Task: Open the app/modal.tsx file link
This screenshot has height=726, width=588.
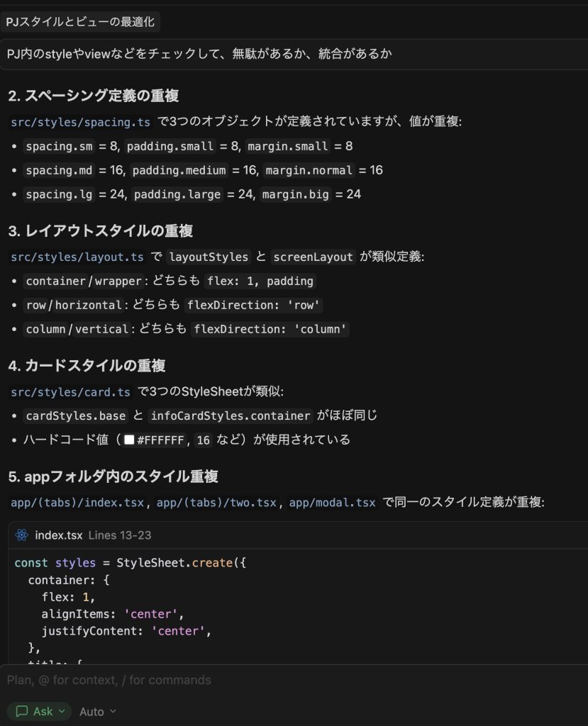Action: (332, 503)
